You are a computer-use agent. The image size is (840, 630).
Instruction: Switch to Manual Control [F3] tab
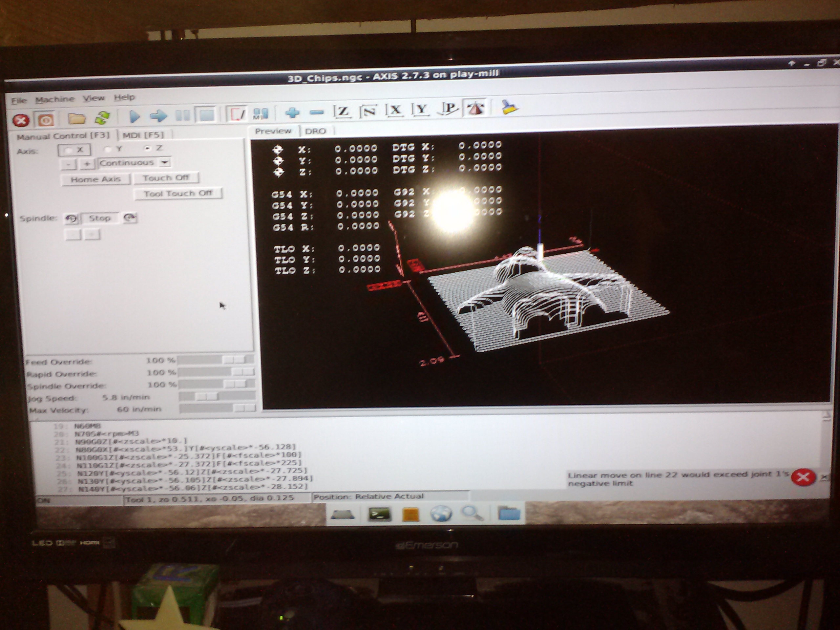pyautogui.click(x=63, y=136)
